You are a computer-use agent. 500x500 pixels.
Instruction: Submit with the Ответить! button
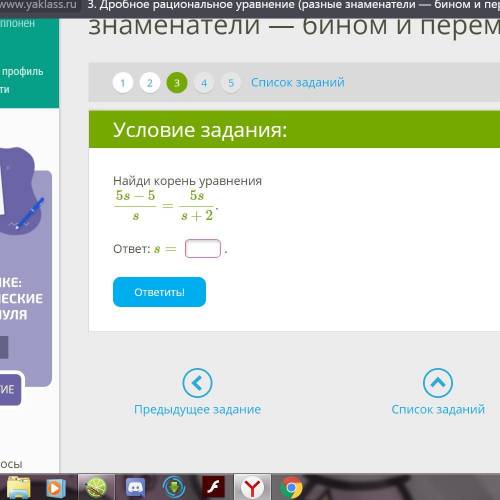pos(159,292)
